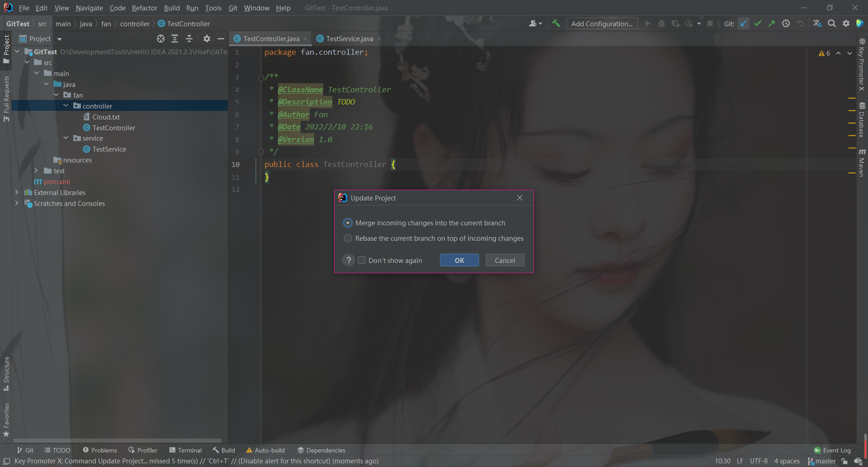
Task: Select opened file with the crosshair icon
Action: 160,38
